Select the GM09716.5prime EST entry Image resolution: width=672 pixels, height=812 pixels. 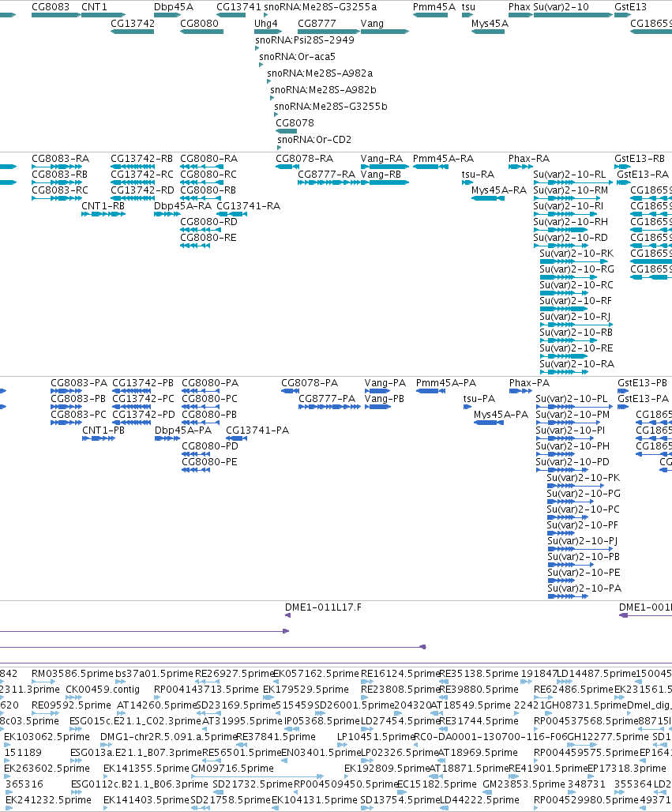click(257, 776)
